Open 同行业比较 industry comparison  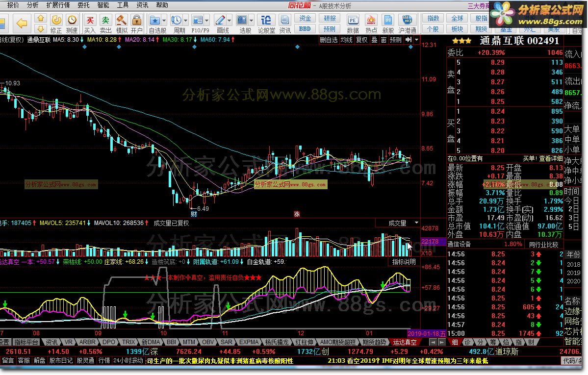tap(543, 245)
